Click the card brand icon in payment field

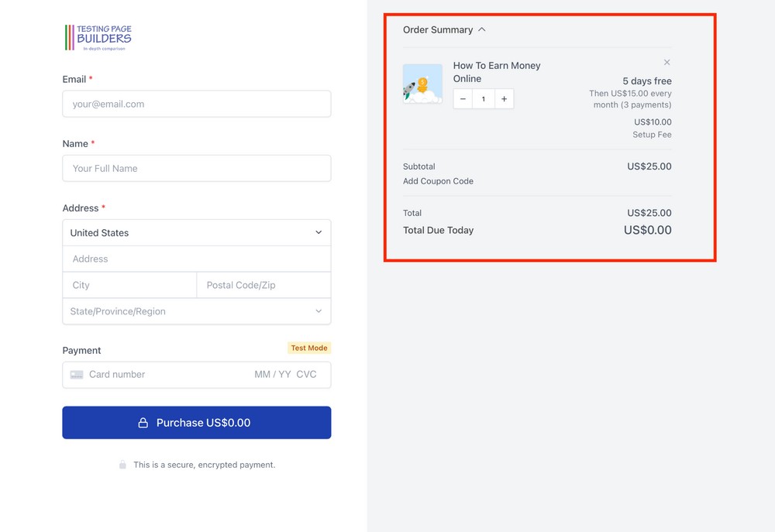[x=77, y=374]
